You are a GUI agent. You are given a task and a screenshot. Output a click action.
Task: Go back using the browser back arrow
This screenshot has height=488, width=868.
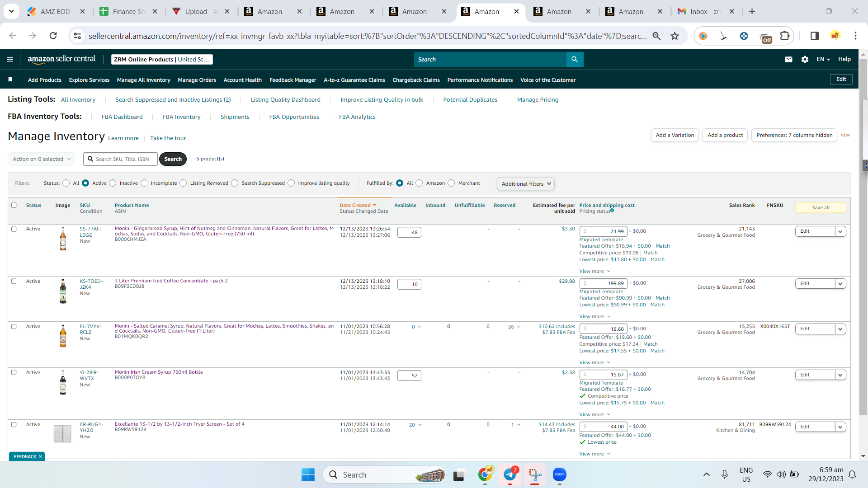tap(13, 36)
